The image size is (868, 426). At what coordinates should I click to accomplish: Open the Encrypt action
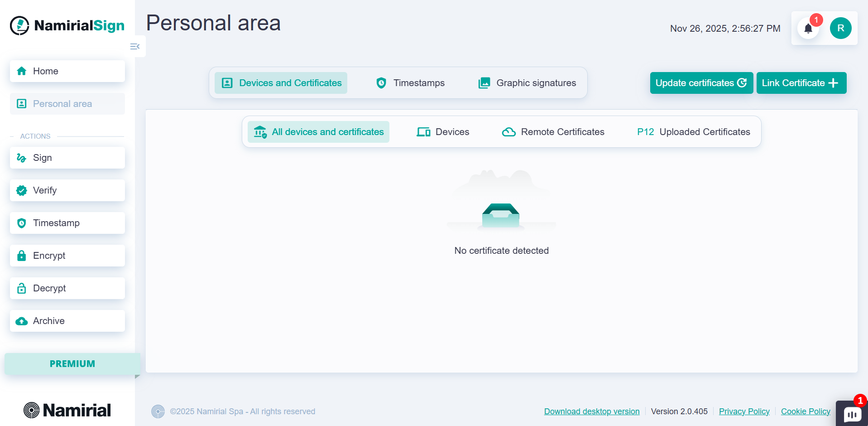(x=67, y=256)
